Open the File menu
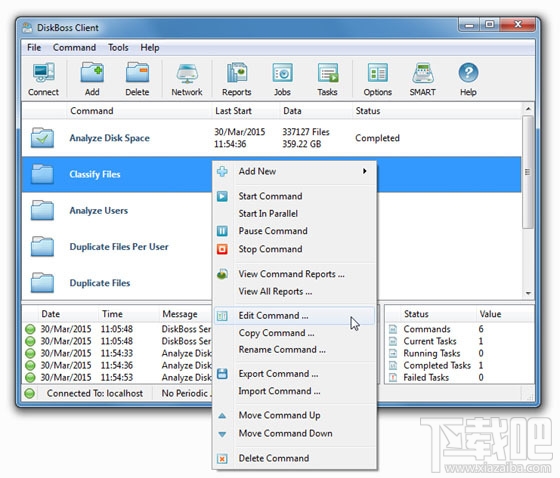This screenshot has height=478, width=560. click(x=34, y=48)
